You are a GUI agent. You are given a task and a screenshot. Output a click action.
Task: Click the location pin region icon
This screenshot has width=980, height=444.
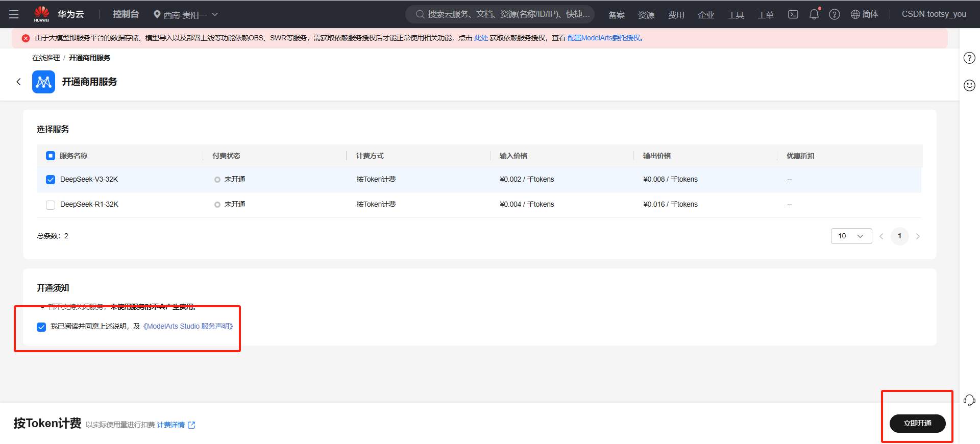coord(157,14)
